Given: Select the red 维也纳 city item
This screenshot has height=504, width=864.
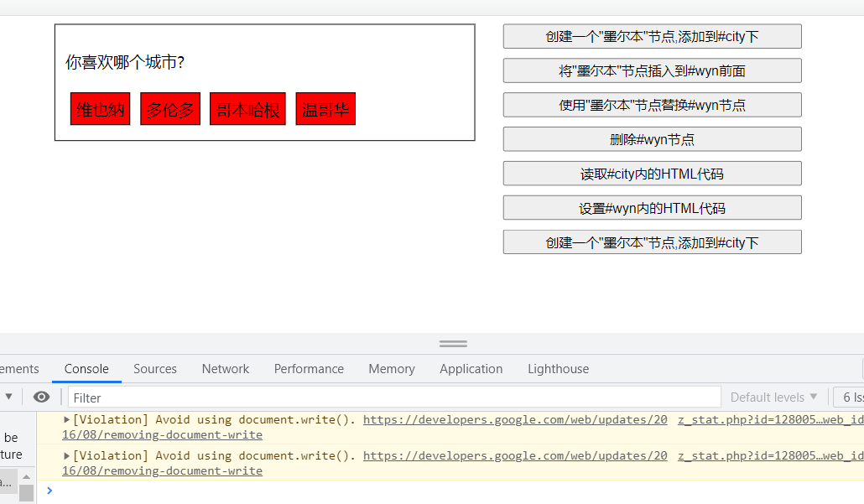Looking at the screenshot, I should click(x=101, y=109).
